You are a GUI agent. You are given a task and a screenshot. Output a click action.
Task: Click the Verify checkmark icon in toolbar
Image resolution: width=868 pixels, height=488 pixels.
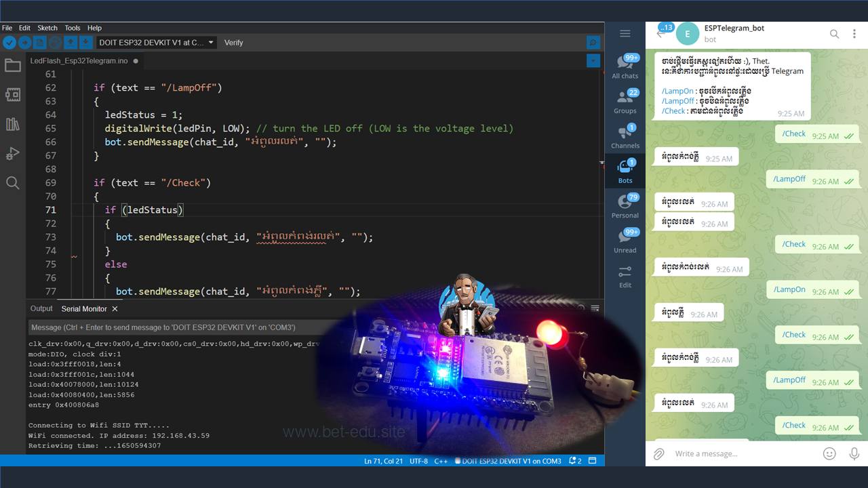[x=9, y=43]
